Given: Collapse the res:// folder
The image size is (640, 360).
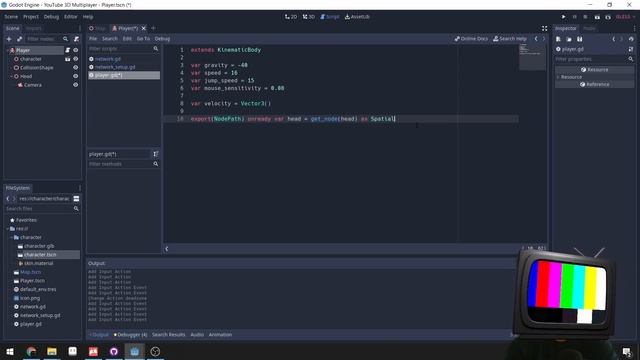Looking at the screenshot, I should coord(8,229).
